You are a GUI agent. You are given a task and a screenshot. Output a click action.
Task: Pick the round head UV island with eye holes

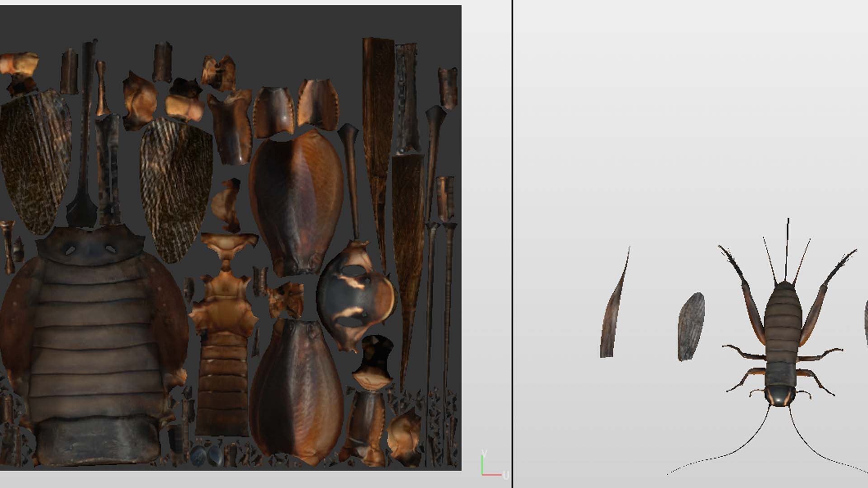tap(355, 296)
